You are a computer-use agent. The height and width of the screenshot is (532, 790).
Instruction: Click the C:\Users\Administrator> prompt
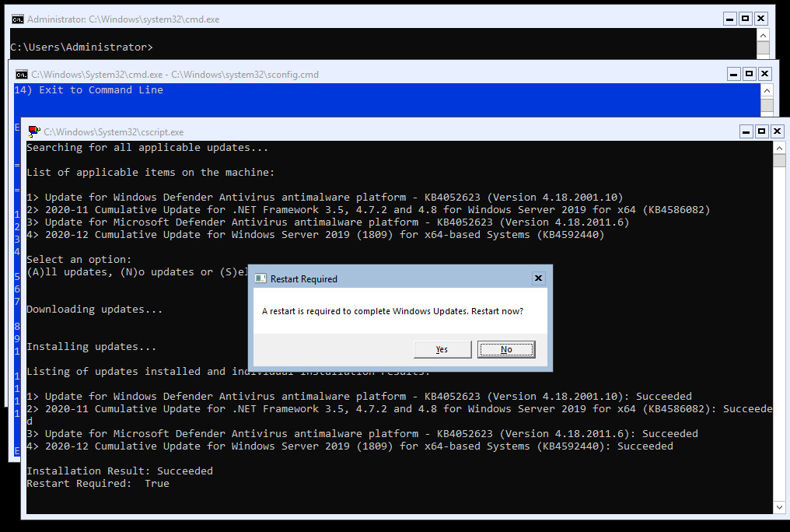(x=82, y=47)
